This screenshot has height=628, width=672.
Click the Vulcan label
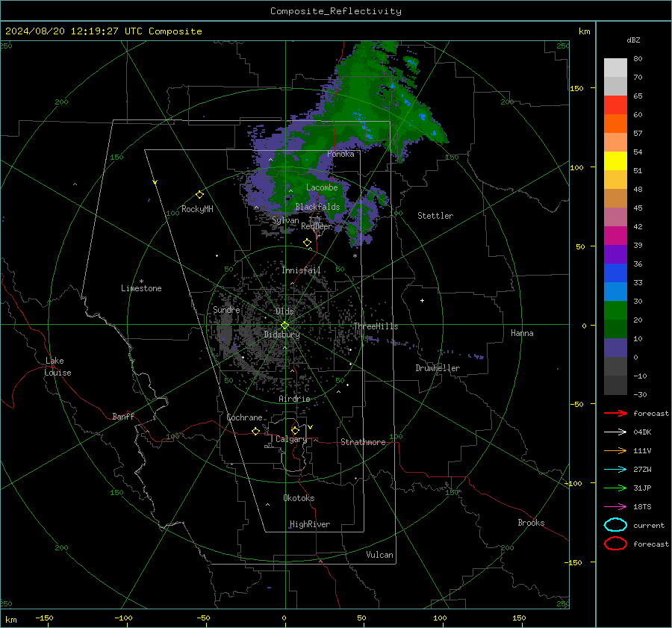coord(379,555)
